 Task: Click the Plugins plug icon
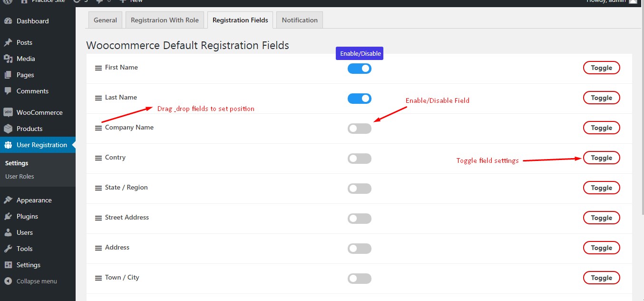[8, 216]
